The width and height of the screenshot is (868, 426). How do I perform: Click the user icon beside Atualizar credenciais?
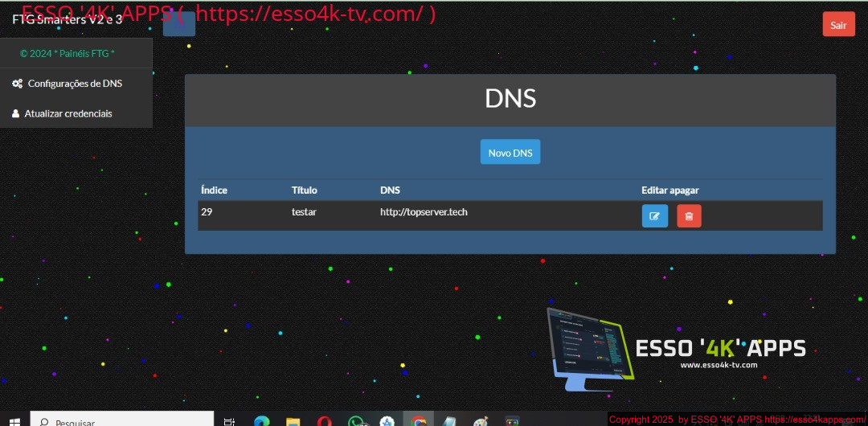[15, 113]
